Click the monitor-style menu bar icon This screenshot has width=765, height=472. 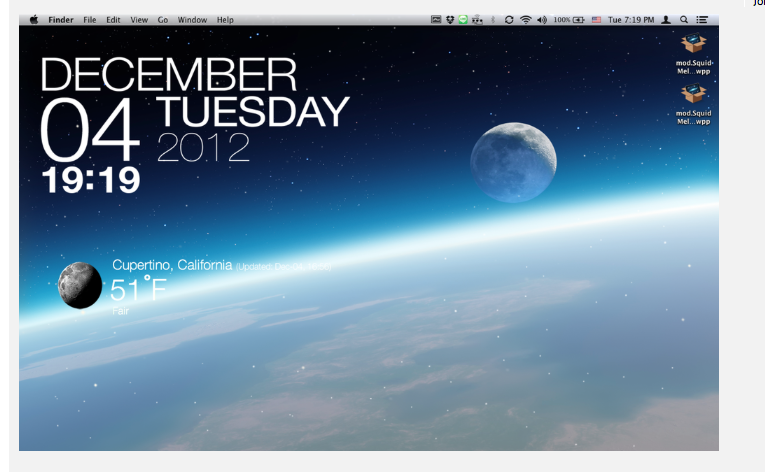click(x=436, y=20)
